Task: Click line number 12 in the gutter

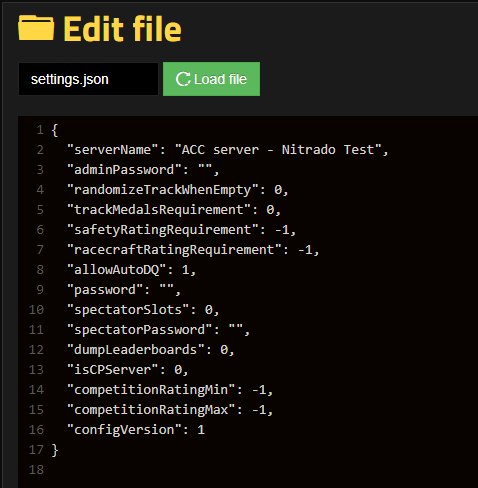Action: (36, 350)
